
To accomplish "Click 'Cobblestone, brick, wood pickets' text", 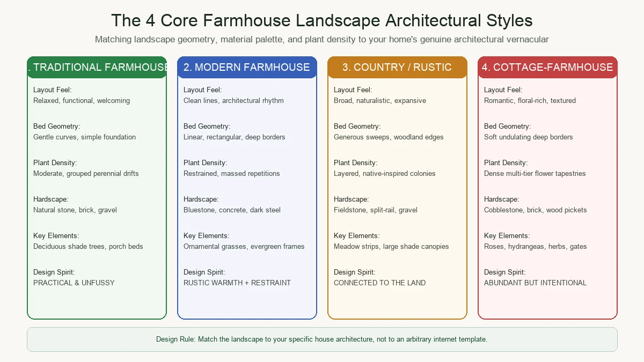I will point(536,210).
